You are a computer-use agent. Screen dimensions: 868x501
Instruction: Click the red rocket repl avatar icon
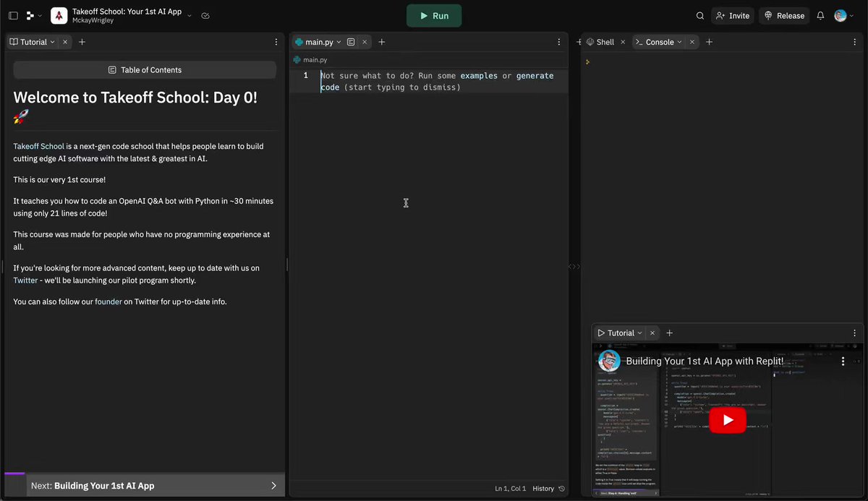59,15
